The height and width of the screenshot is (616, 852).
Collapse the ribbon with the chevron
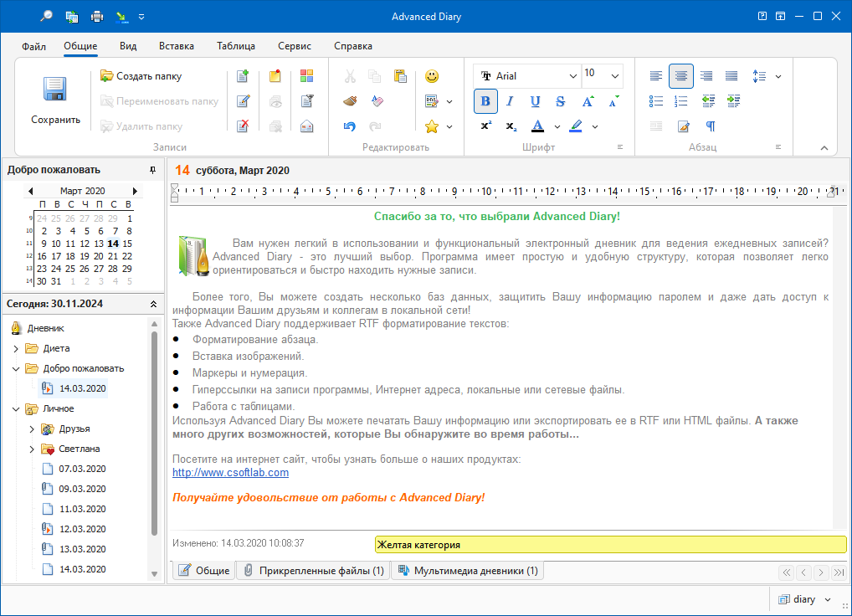click(824, 148)
